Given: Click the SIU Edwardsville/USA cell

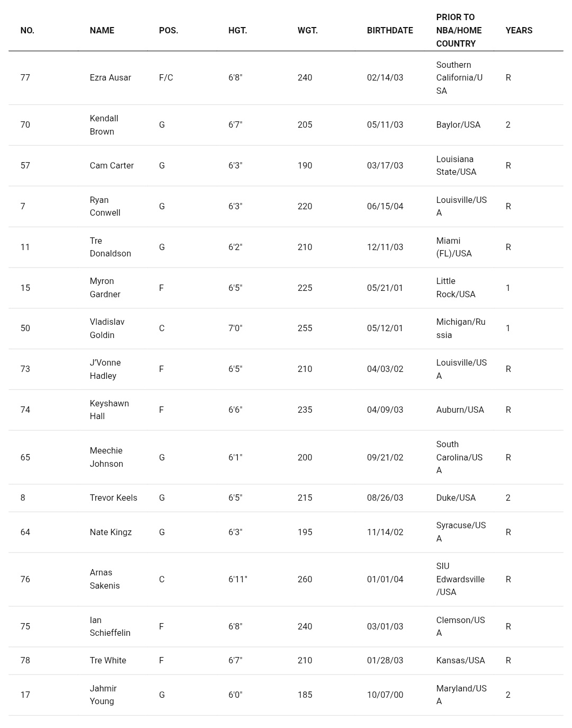Looking at the screenshot, I should pyautogui.click(x=460, y=579).
